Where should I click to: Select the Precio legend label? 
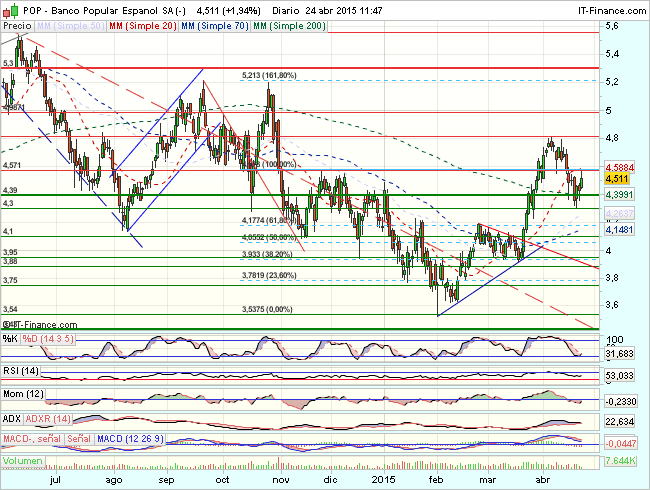click(x=17, y=26)
